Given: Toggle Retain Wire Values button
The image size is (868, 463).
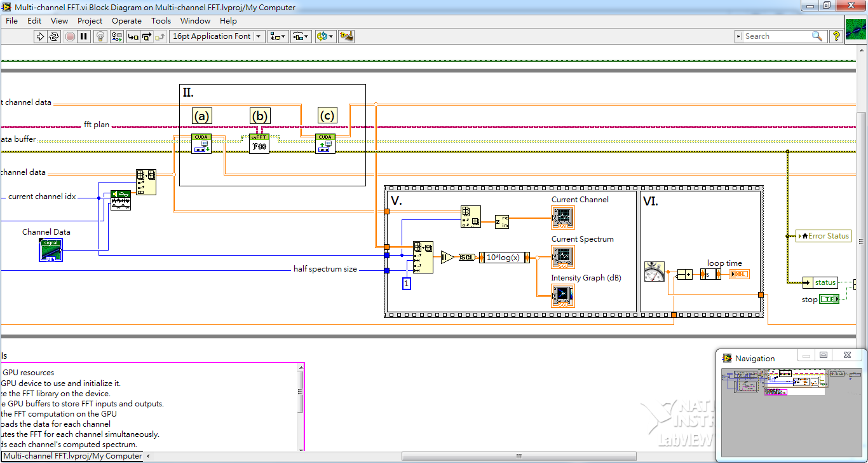Looking at the screenshot, I should 117,36.
